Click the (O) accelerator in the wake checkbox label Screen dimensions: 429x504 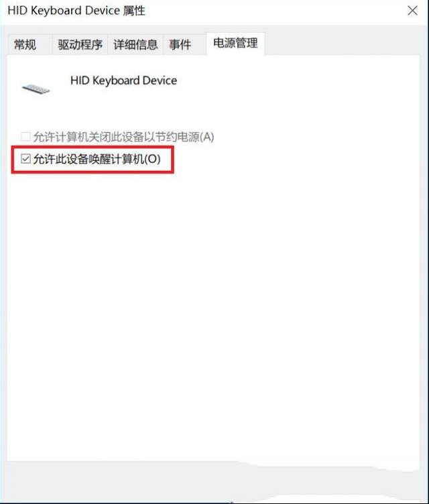(x=152, y=159)
